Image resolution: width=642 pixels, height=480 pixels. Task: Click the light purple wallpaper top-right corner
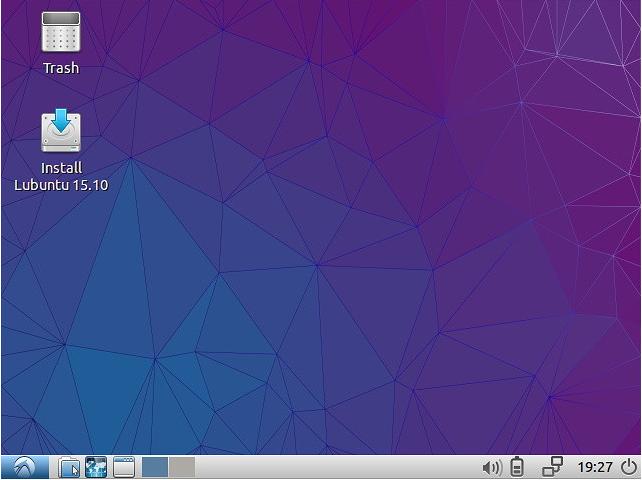coord(600,40)
